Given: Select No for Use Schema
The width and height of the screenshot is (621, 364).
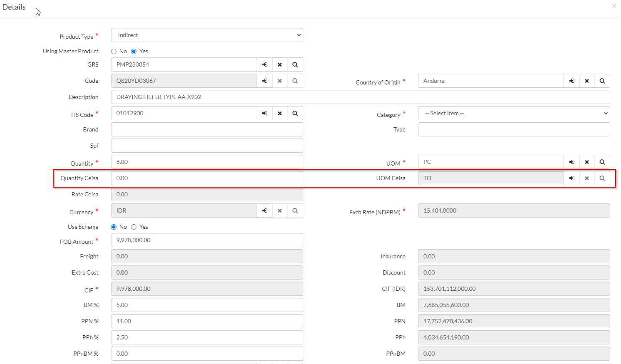Looking at the screenshot, I should (x=114, y=227).
